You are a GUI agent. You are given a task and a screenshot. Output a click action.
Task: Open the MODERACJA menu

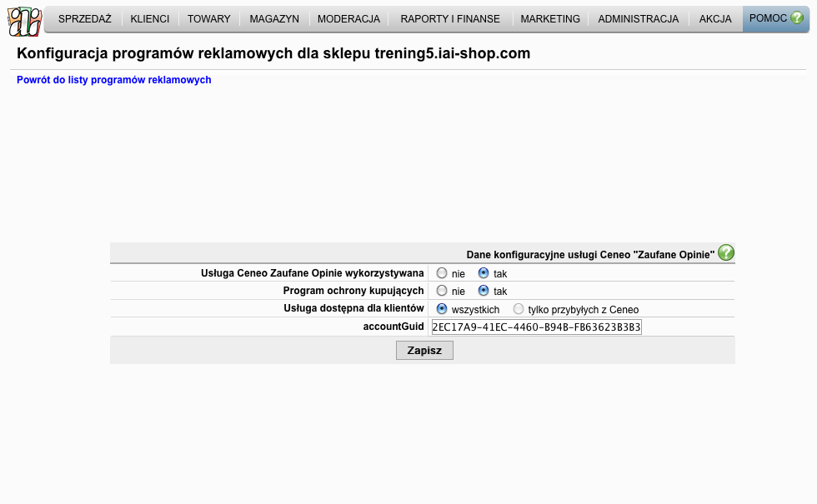pos(348,18)
